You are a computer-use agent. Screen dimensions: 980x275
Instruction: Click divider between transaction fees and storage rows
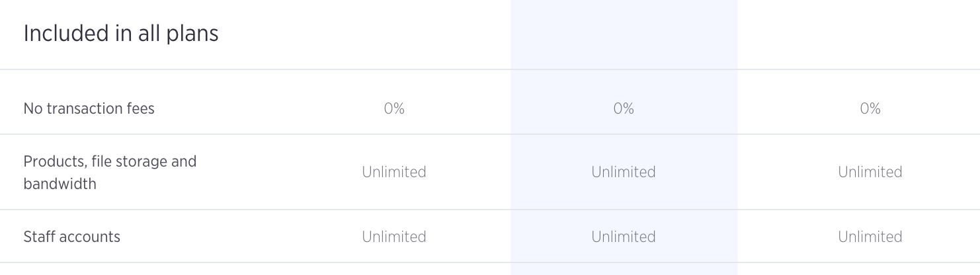click(490, 134)
